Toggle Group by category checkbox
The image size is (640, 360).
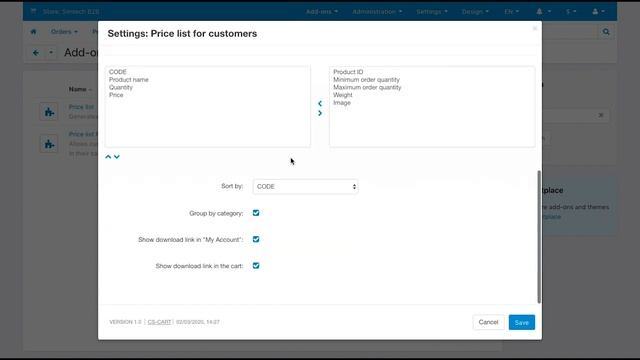coord(256,213)
